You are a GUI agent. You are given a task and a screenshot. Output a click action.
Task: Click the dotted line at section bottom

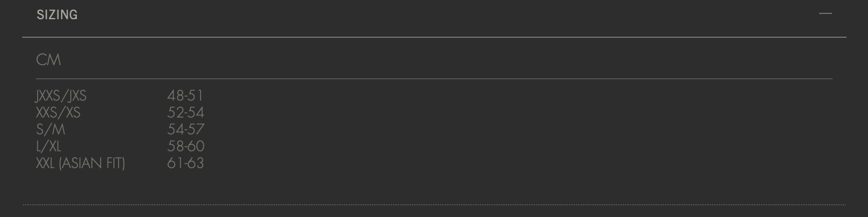coord(434,205)
